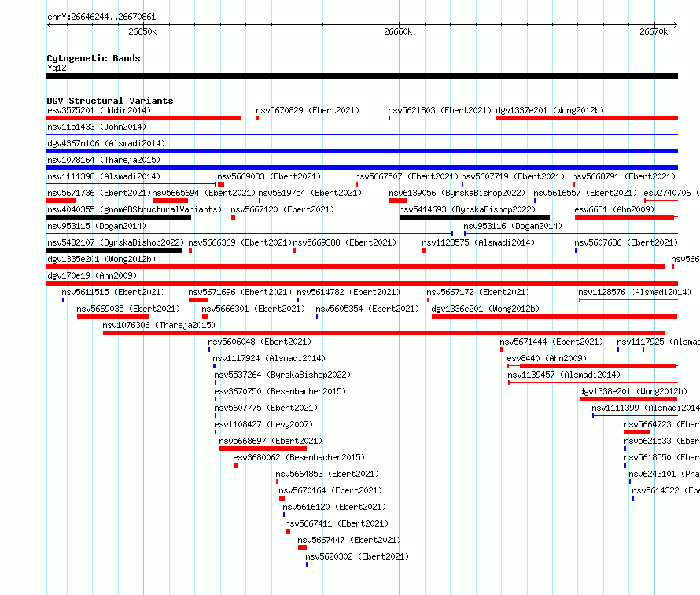Click nsv5616120 (Ebert2021) label
This screenshot has height=595, width=700.
[x=334, y=507]
